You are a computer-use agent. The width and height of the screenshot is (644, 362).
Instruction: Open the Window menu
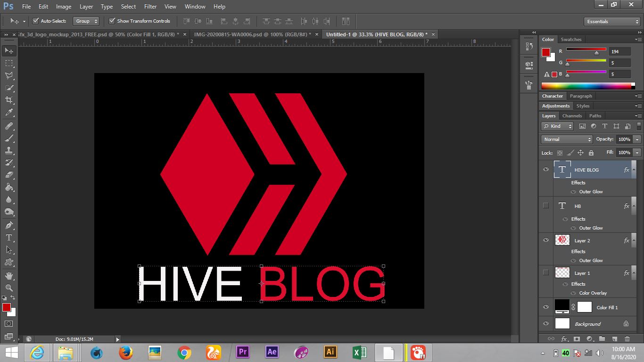click(195, 7)
